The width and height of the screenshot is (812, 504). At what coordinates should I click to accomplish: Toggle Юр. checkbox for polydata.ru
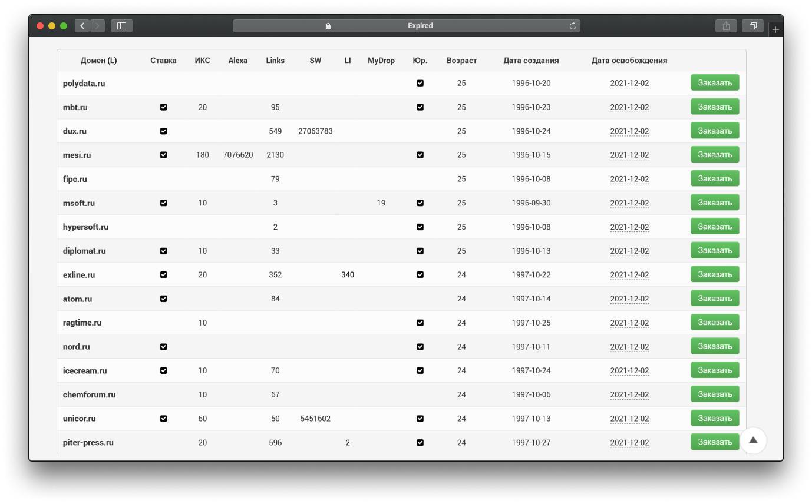[420, 83]
